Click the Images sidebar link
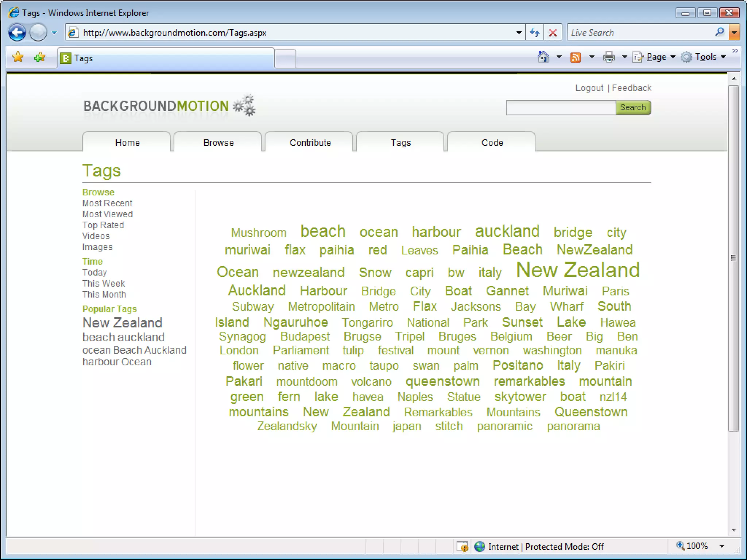The image size is (747, 560). (x=97, y=247)
